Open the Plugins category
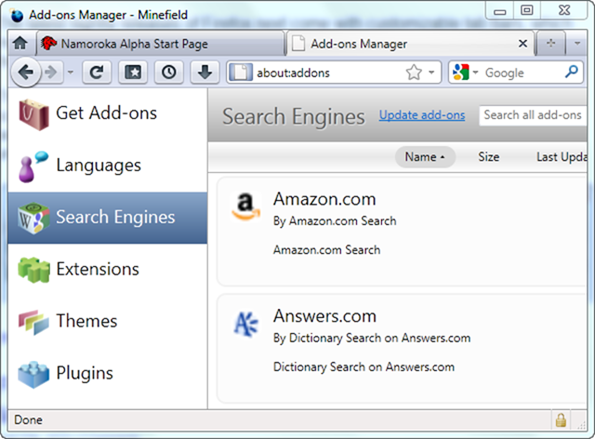The width and height of the screenshot is (595, 439). coord(107,373)
